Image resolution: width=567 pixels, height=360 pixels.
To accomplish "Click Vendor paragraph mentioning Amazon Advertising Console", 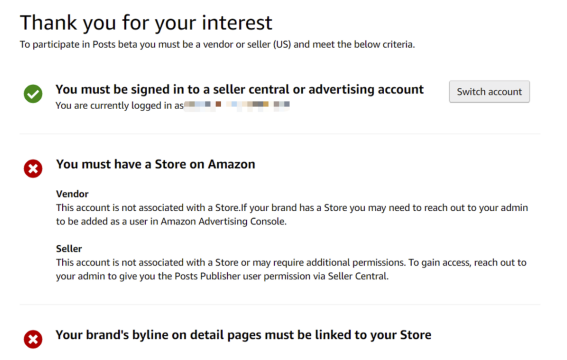I will tap(292, 215).
